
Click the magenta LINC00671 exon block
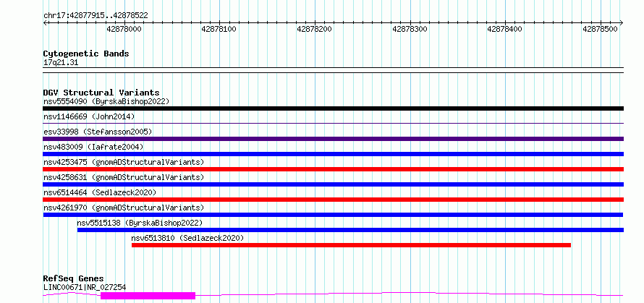(x=148, y=296)
